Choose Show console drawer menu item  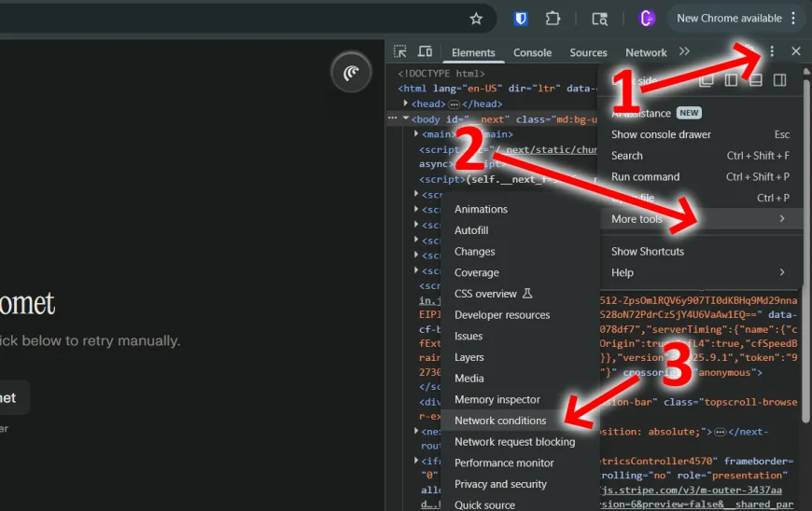tap(661, 134)
